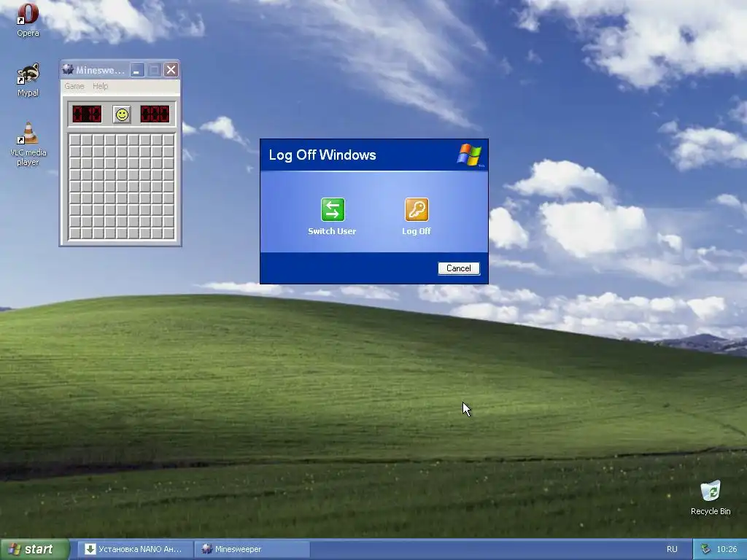
Task: Click the Minesweeper smiley face button
Action: tap(122, 114)
